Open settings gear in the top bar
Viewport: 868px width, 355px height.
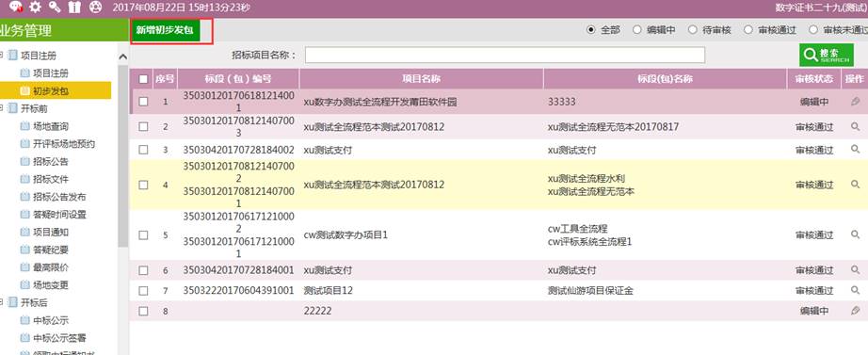35,8
